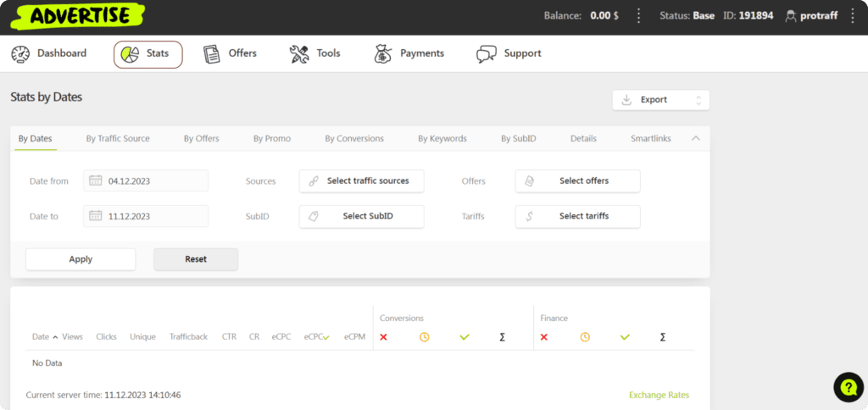Click the Payments money bag icon
This screenshot has width=868, height=410.
click(383, 54)
